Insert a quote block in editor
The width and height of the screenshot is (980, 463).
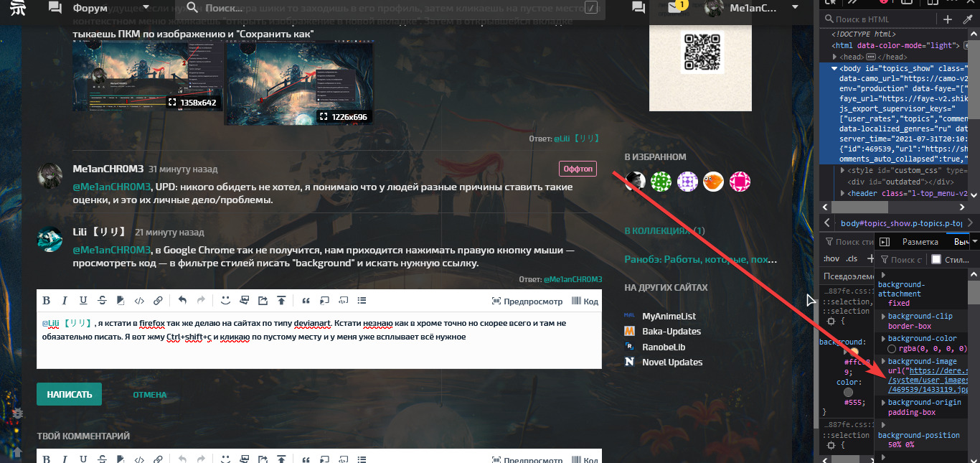tap(306, 301)
